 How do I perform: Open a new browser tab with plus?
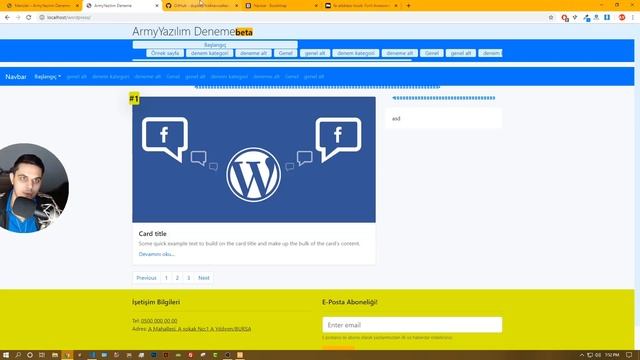click(x=408, y=6)
